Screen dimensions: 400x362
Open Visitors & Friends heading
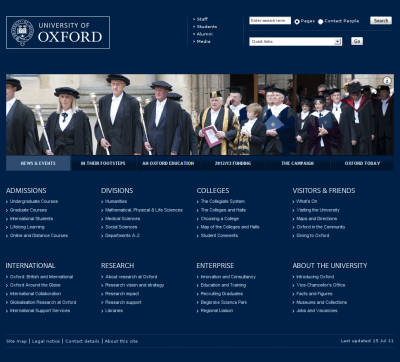pyautogui.click(x=324, y=191)
